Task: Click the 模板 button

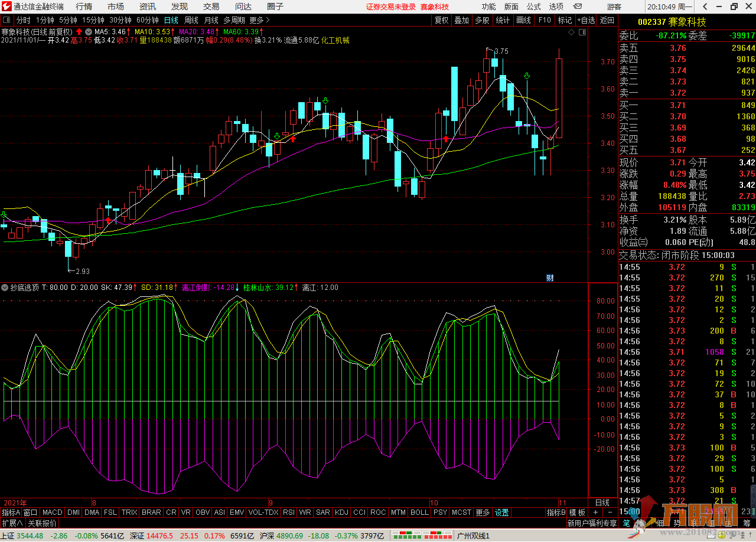Action: [x=577, y=512]
